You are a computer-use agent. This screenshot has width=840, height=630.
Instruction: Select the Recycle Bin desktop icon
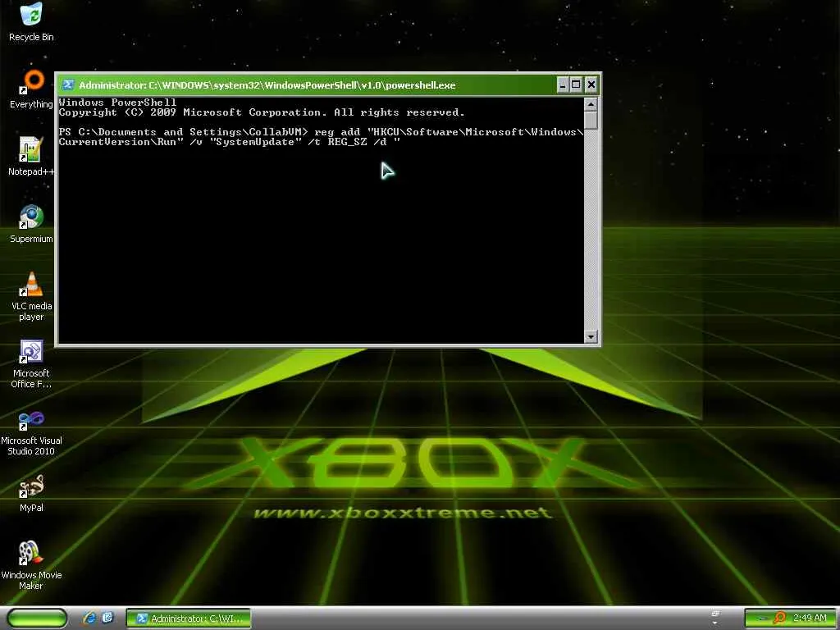[x=31, y=22]
